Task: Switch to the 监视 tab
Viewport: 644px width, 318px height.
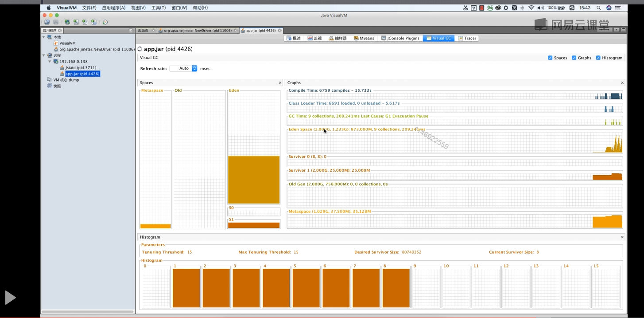Action: pos(315,38)
